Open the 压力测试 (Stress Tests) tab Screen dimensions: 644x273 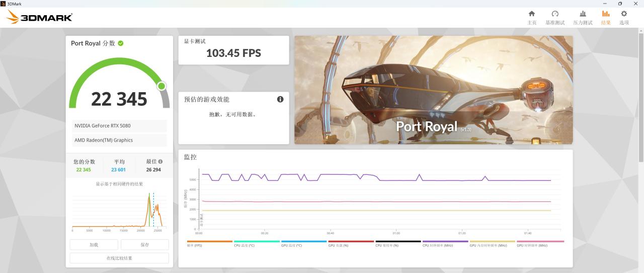coord(583,18)
